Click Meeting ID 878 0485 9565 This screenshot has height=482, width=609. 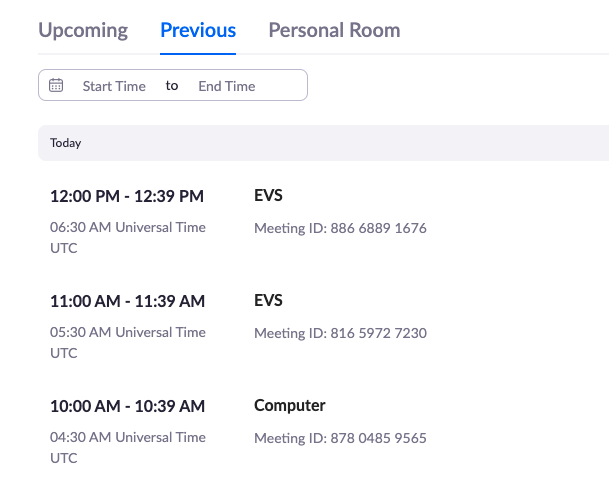pos(340,438)
